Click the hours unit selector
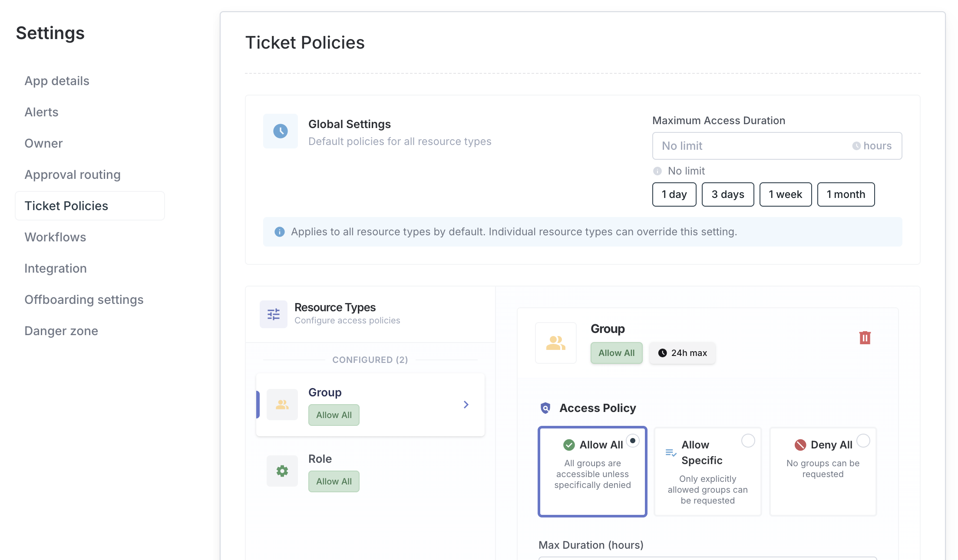958x560 pixels. click(x=872, y=146)
